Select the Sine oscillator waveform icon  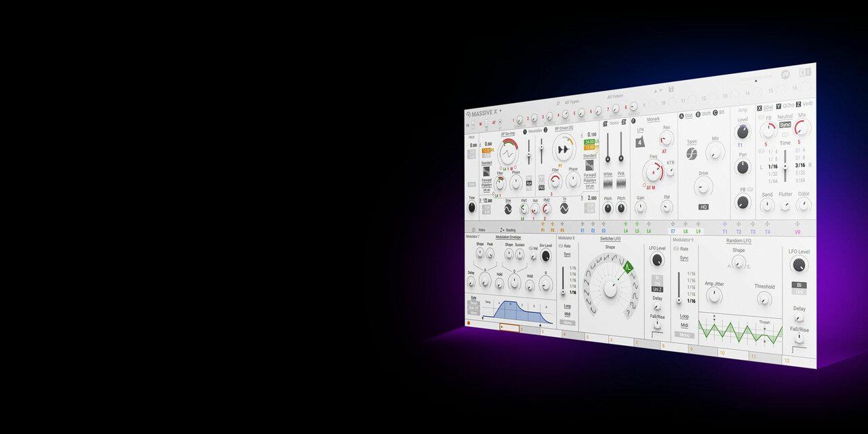coord(507,209)
